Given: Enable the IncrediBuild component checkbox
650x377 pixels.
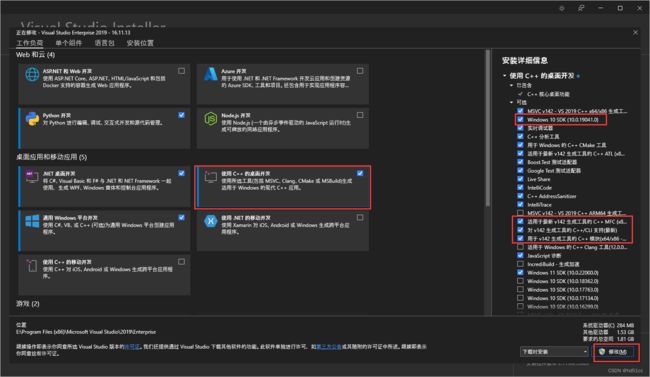Looking at the screenshot, I should [520, 264].
